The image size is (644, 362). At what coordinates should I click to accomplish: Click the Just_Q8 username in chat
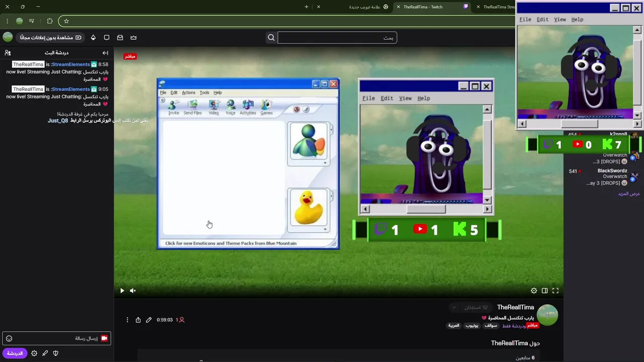click(x=58, y=121)
